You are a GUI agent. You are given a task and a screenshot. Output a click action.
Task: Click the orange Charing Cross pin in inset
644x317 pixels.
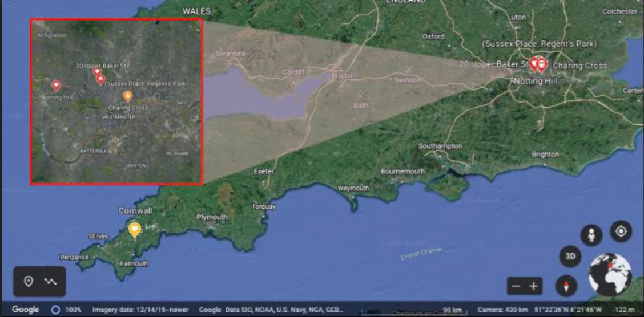pyautogui.click(x=128, y=96)
